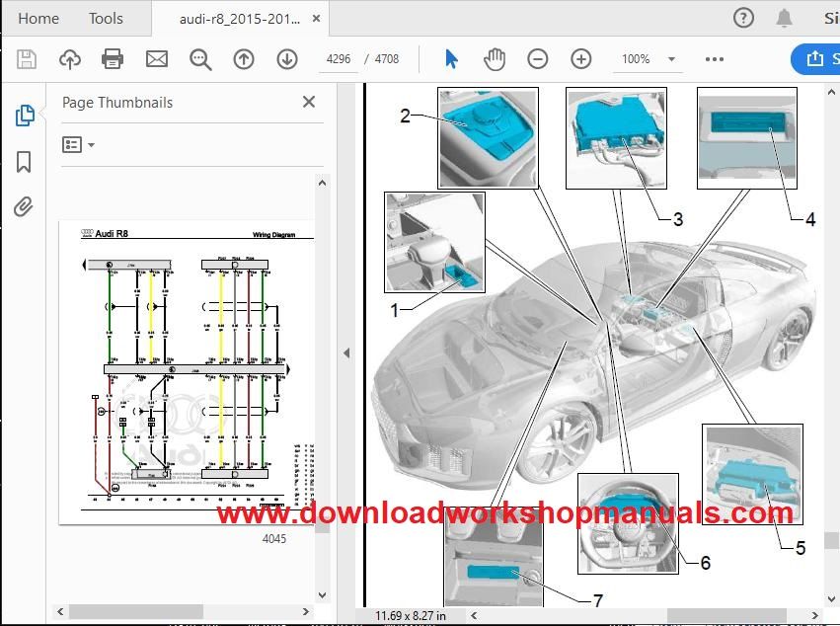The width and height of the screenshot is (840, 626).
Task: Open the more tools ellipsis menu
Action: [714, 59]
